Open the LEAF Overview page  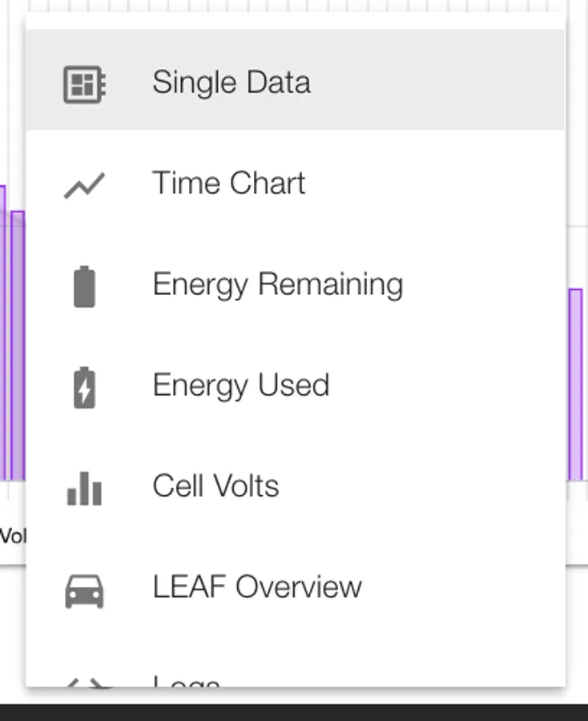coord(257,587)
